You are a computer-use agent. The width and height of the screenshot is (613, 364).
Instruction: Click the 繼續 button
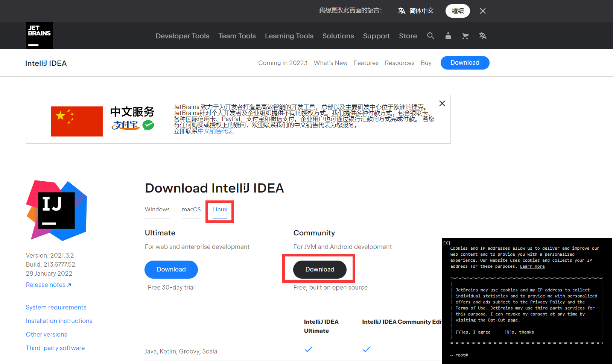tap(458, 11)
